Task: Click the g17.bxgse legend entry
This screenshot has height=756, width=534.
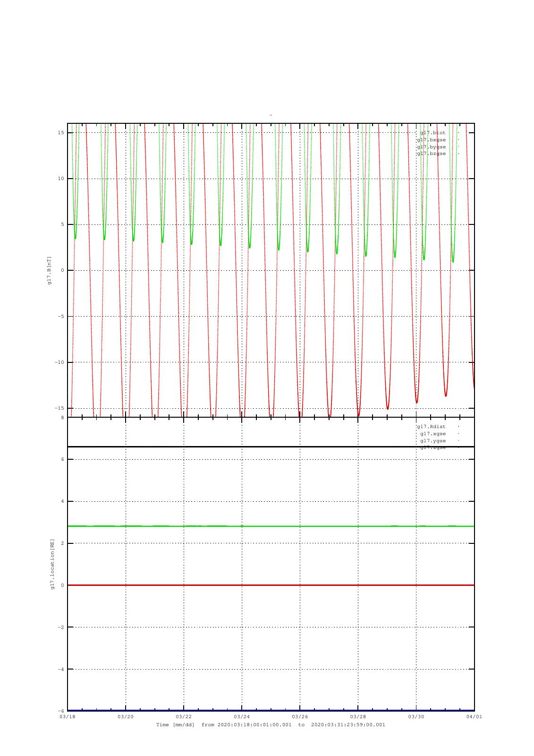Action: [x=431, y=140]
